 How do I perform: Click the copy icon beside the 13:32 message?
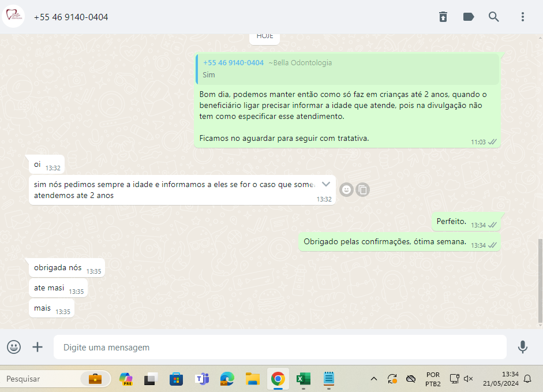point(362,189)
